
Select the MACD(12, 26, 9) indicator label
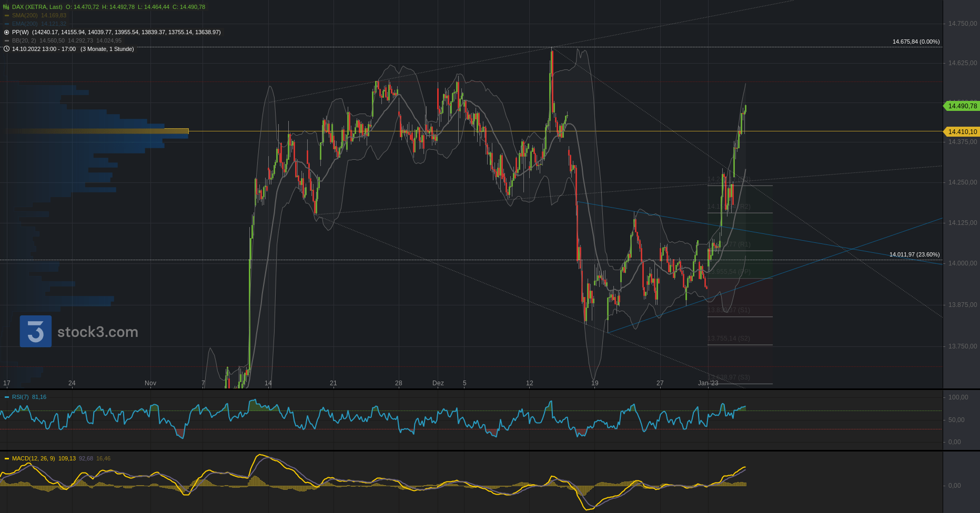click(33, 458)
